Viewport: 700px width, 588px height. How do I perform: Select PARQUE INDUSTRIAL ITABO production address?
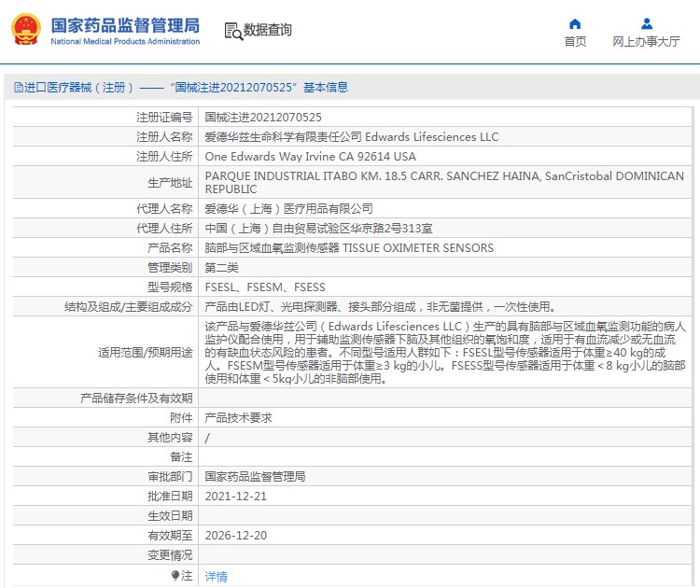point(444,183)
